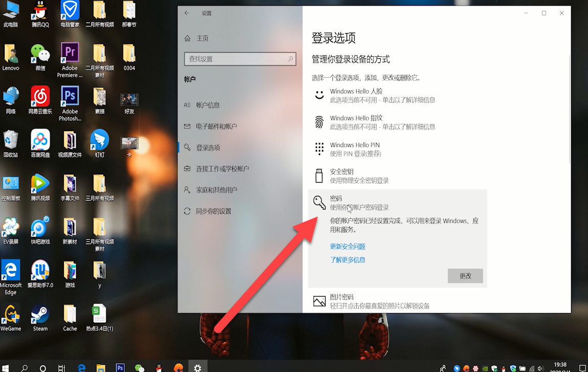Click the 图片密码 picture password icon
This screenshot has width=588, height=372.
pos(319,300)
